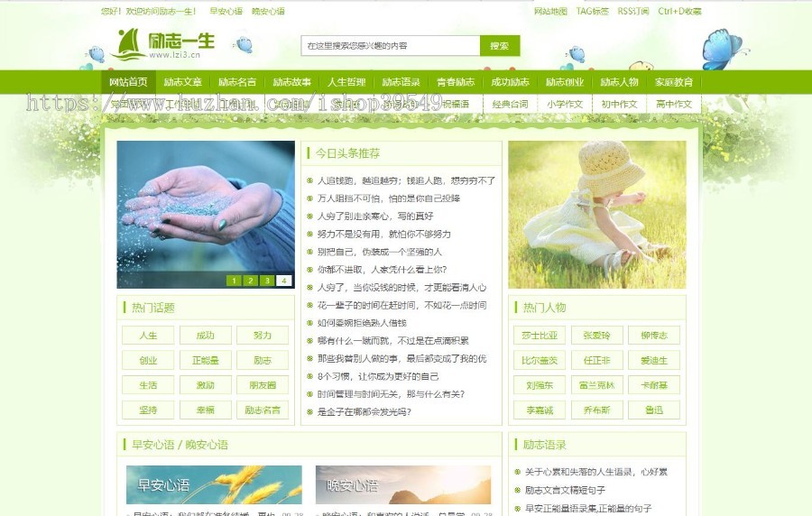This screenshot has width=812, height=516.
Task: Open headline 人追钱跑，越追越穷
Action: click(406, 180)
